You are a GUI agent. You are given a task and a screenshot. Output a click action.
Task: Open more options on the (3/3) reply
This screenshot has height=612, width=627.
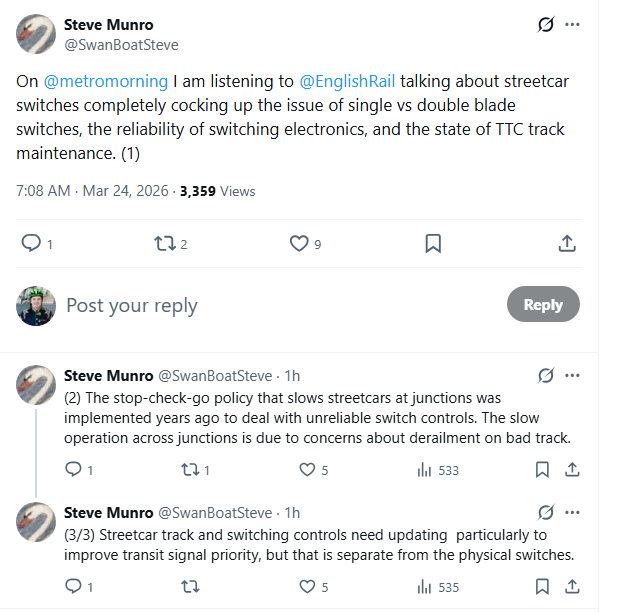[572, 512]
